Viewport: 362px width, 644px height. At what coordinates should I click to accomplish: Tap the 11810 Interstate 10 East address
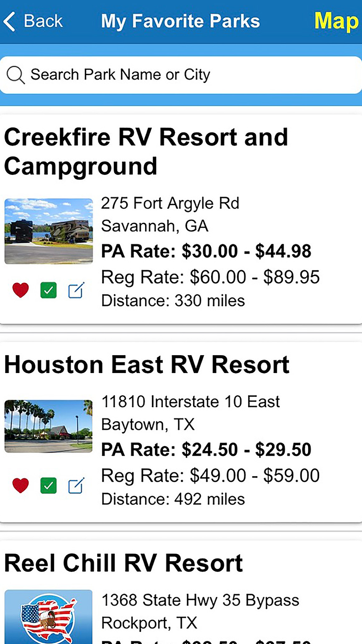(190, 402)
